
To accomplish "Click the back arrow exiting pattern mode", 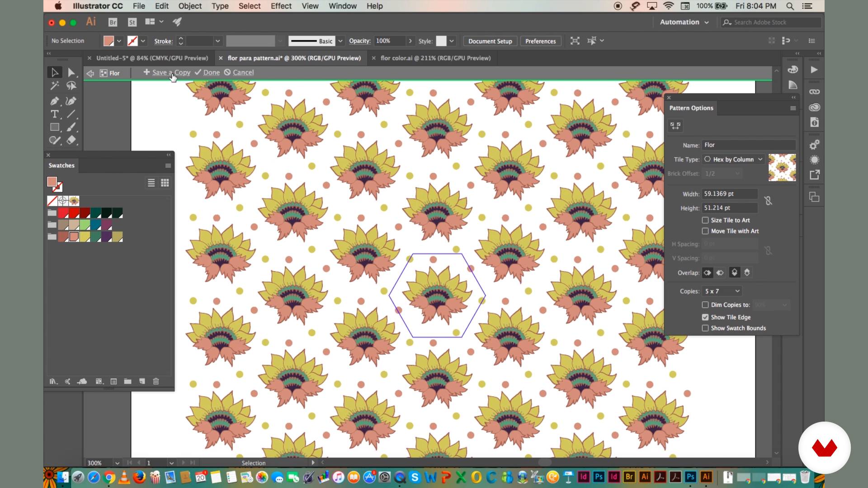I will click(90, 73).
